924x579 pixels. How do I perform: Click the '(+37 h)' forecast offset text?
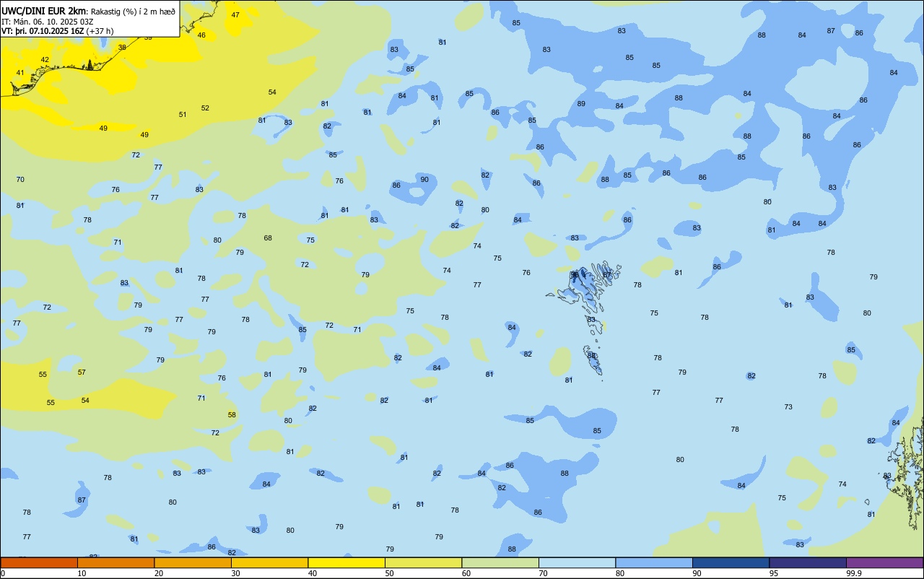(100, 31)
